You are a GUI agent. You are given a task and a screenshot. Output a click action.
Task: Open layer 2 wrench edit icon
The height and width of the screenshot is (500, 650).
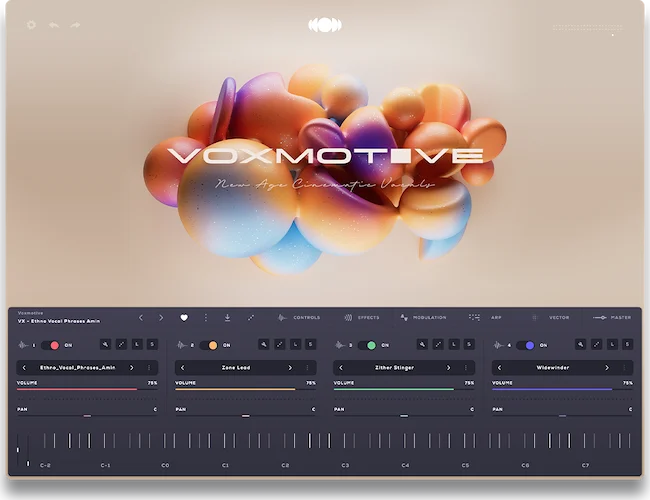(x=264, y=344)
